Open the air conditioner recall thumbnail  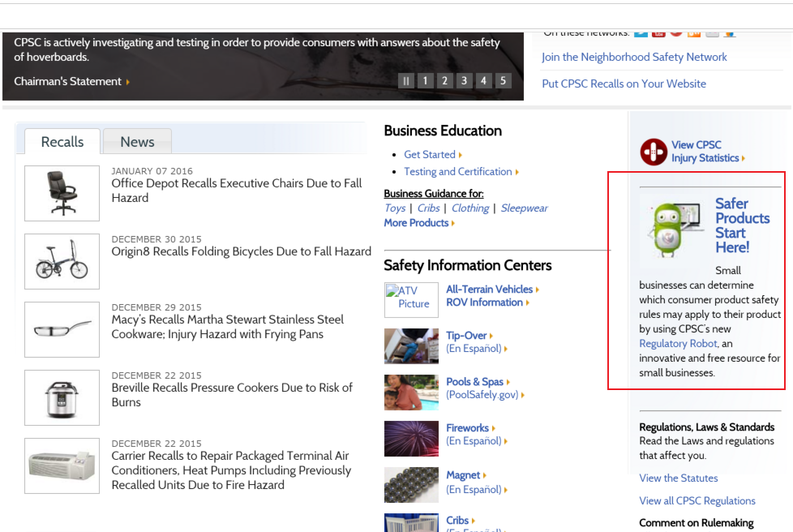(62, 466)
